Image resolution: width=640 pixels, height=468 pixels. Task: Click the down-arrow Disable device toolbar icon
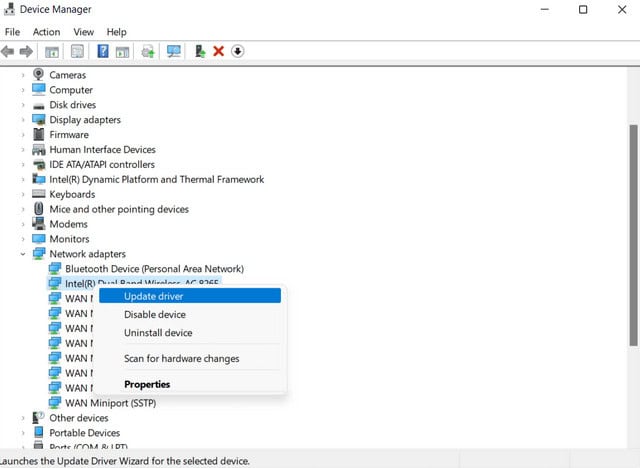click(238, 51)
